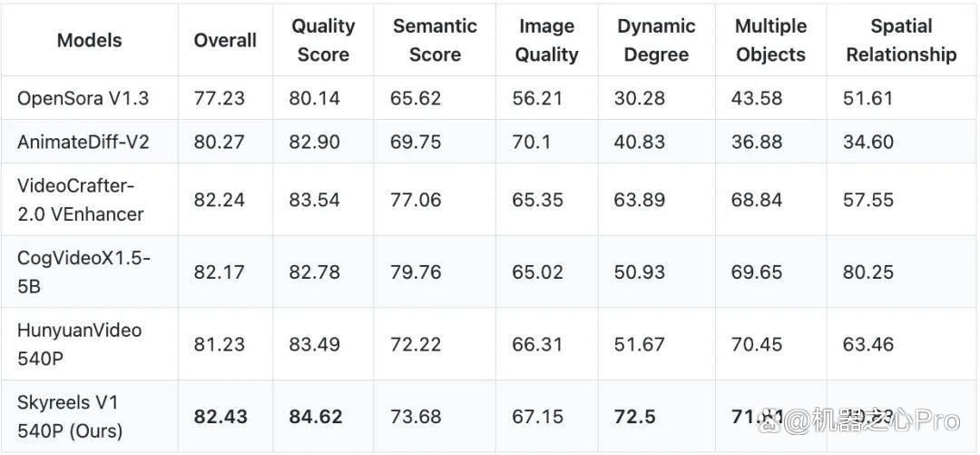The image size is (980, 455).
Task: Select the bold dynamic degree 72.5
Action: click(634, 417)
